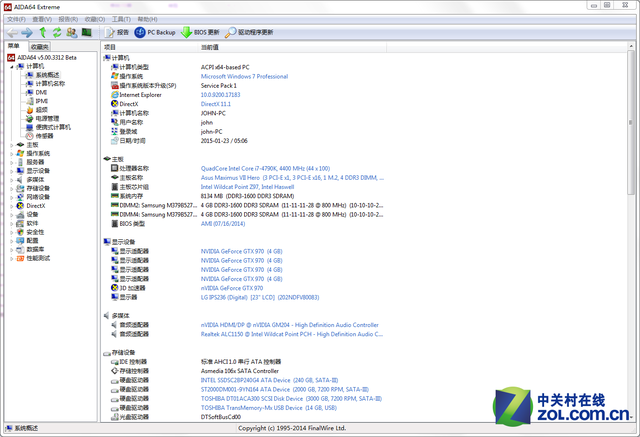Image resolution: width=640 pixels, height=437 pixels.
Task: Click the 3D 加速器 icon
Action: [x=115, y=288]
